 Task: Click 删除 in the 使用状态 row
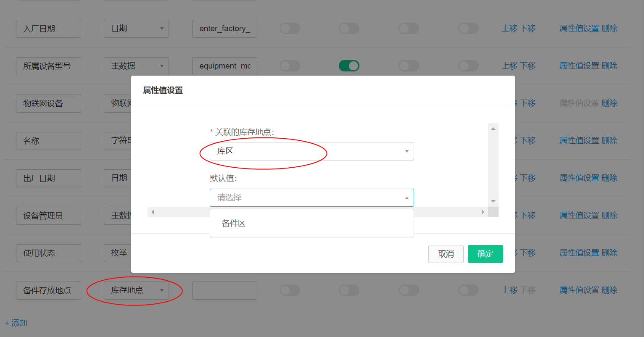coord(610,253)
